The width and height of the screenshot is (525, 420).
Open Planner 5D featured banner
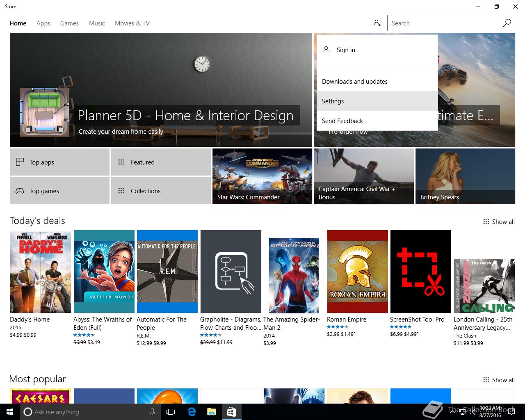161,90
